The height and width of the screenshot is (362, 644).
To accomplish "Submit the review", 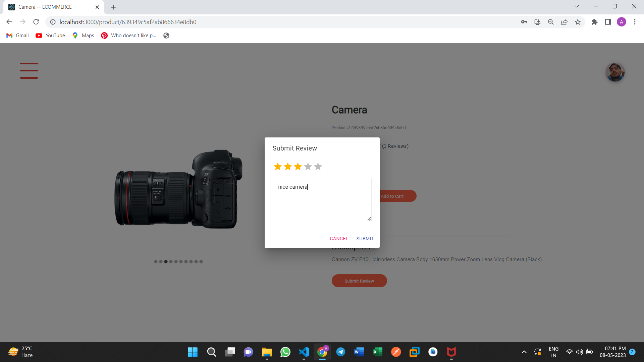I will tap(365, 239).
